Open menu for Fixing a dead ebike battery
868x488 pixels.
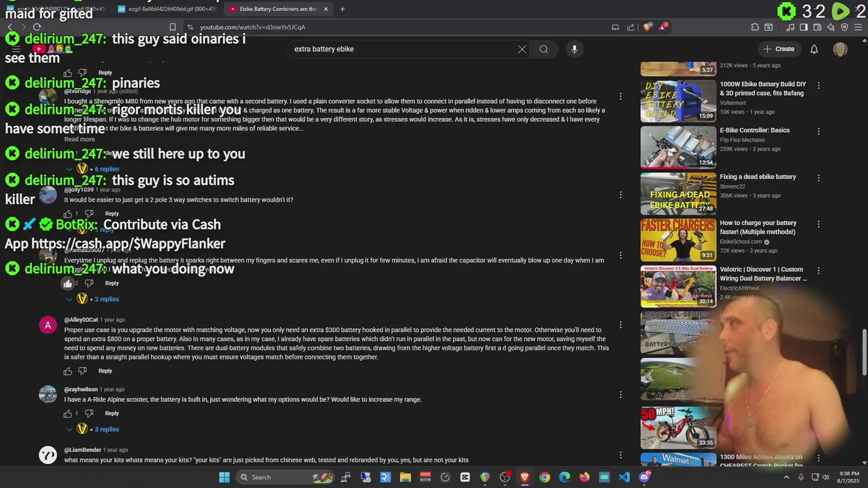(818, 178)
